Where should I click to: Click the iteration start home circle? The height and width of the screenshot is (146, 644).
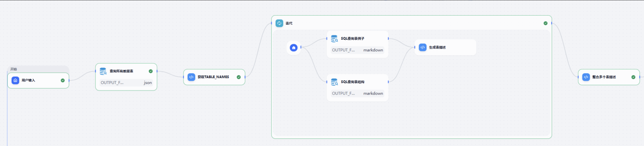[x=294, y=48]
